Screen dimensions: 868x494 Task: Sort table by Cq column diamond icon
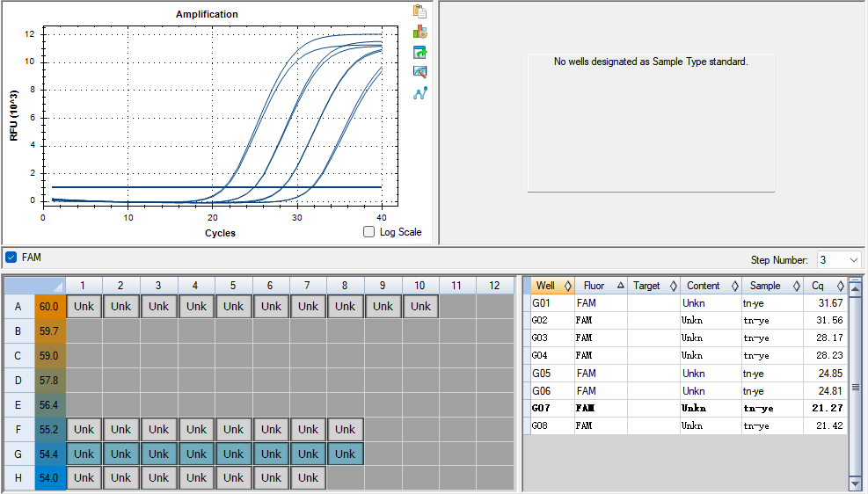[840, 286]
